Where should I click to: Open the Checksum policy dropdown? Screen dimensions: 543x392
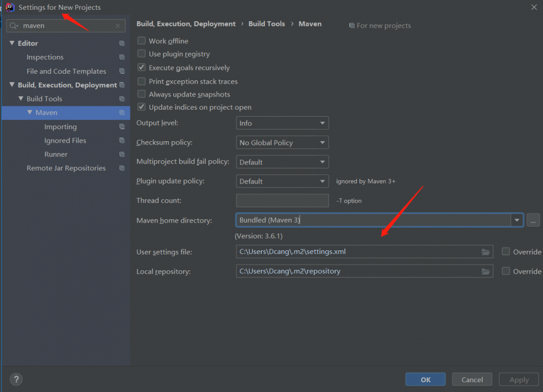tap(282, 143)
